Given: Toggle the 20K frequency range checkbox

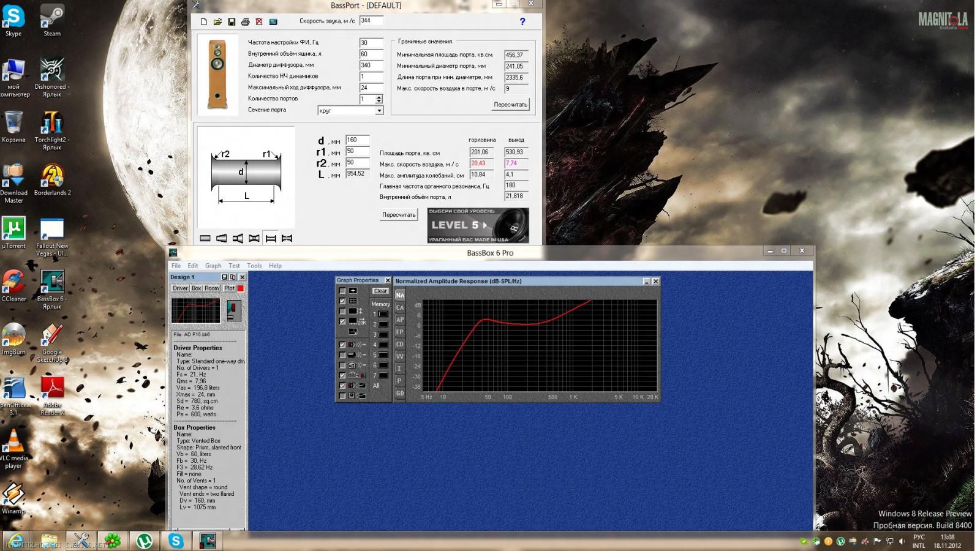Looking at the screenshot, I should [x=342, y=321].
